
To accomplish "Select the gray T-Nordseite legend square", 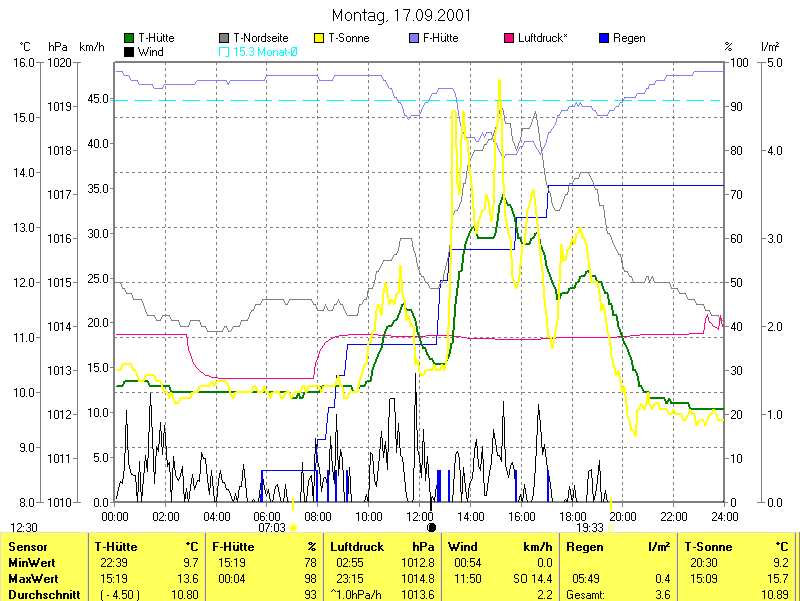I will pyautogui.click(x=224, y=38).
